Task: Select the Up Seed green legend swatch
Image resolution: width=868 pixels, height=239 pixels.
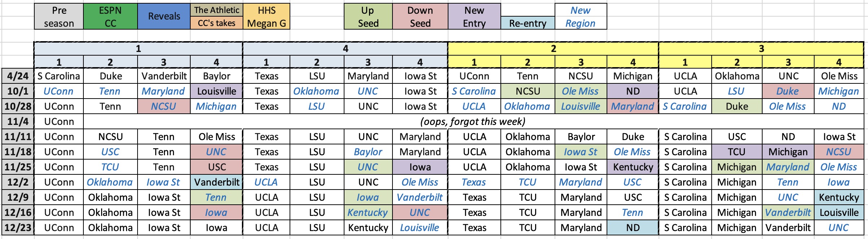Action: click(368, 17)
